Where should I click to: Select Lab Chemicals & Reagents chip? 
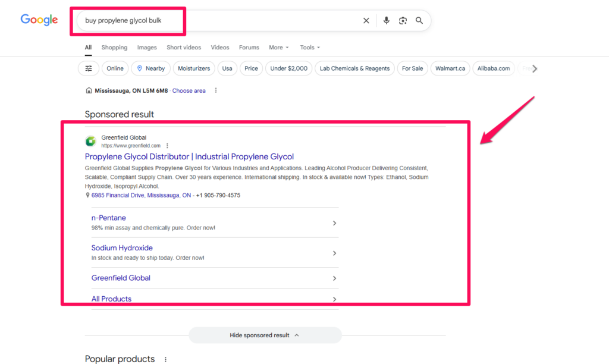(354, 68)
